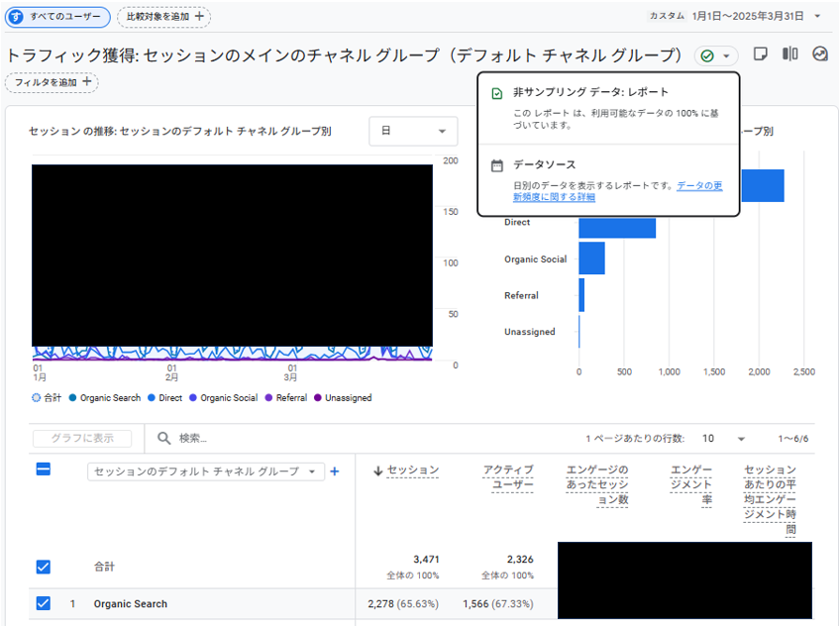Toggle Organic Social legend item
The width and height of the screenshot is (840, 626).
tap(224, 398)
